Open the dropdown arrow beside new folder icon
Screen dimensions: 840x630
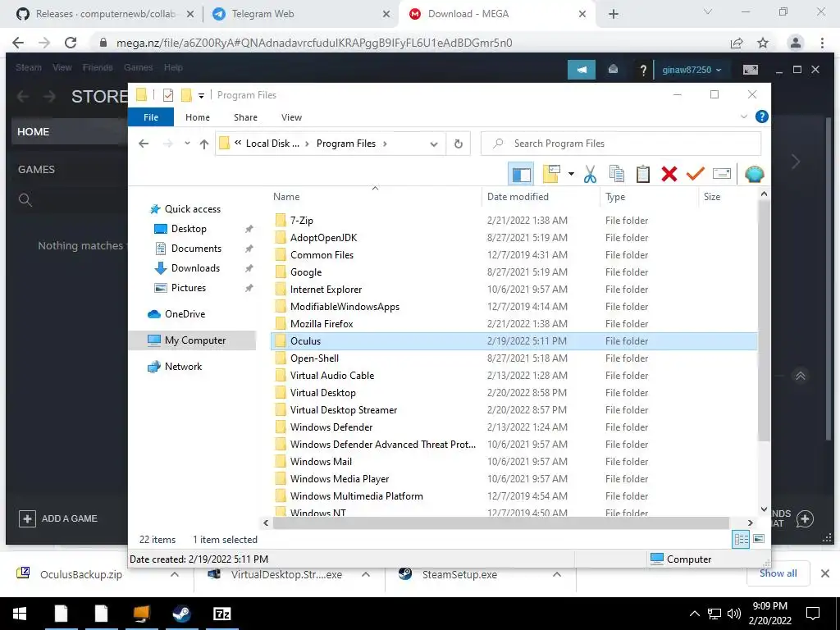pos(571,174)
